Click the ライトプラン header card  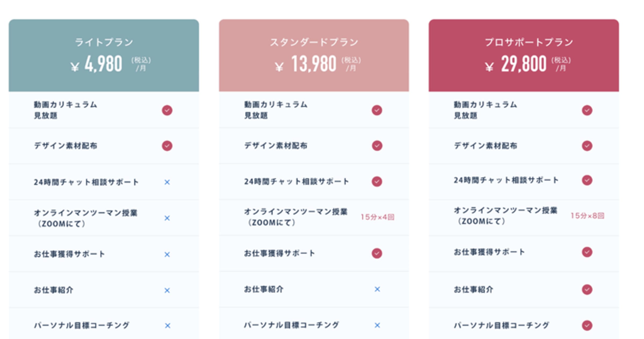104,55
